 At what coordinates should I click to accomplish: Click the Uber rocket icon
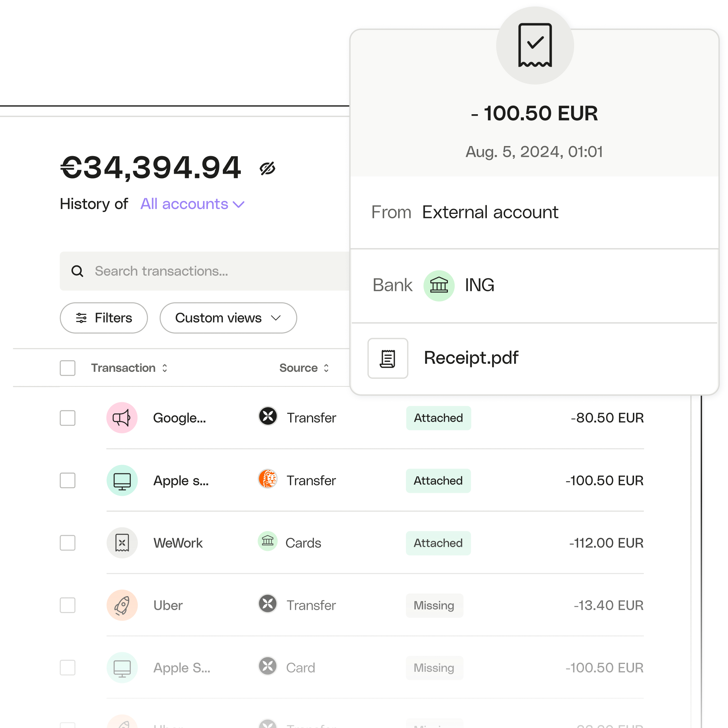123,605
